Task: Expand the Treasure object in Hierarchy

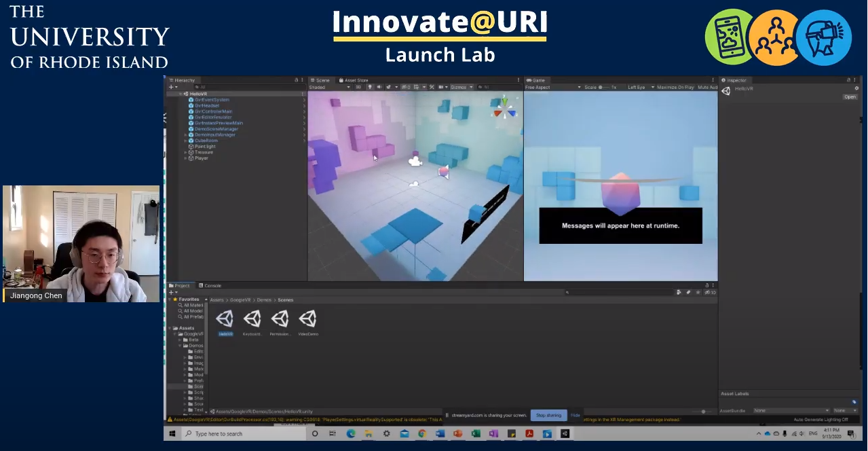Action: 185,152
